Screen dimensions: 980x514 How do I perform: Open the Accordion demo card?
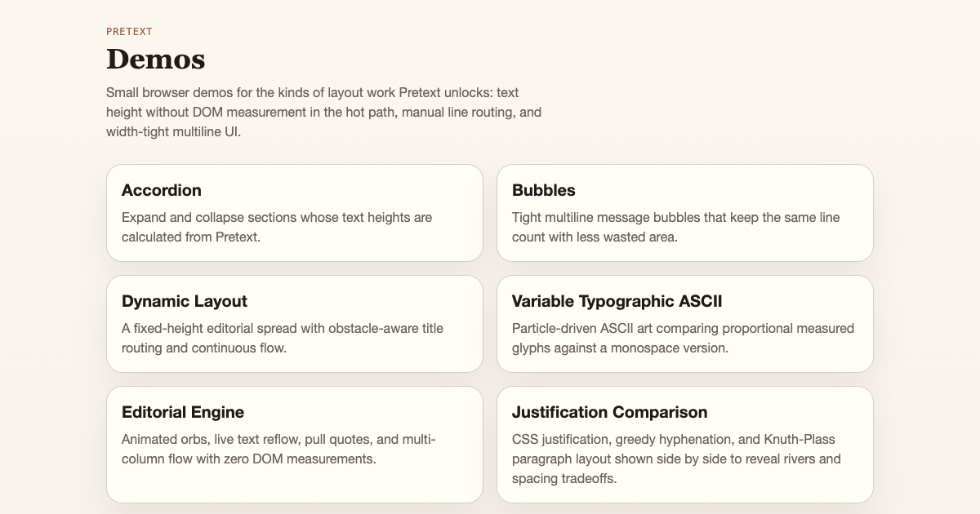294,213
